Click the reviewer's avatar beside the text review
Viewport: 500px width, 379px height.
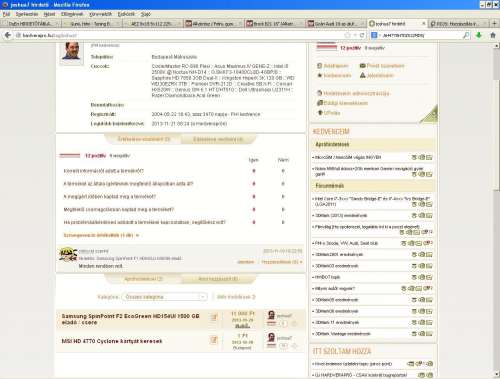(x=68, y=254)
